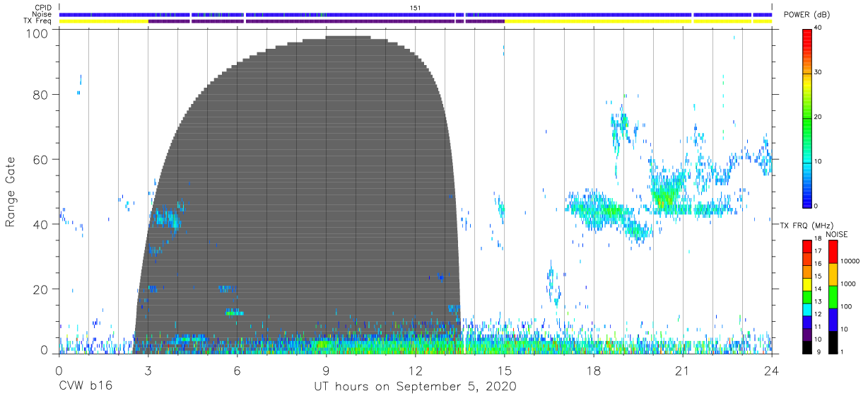The width and height of the screenshot is (868, 401).
Task: Click the y-axis tick label "100"
Action: click(x=38, y=33)
